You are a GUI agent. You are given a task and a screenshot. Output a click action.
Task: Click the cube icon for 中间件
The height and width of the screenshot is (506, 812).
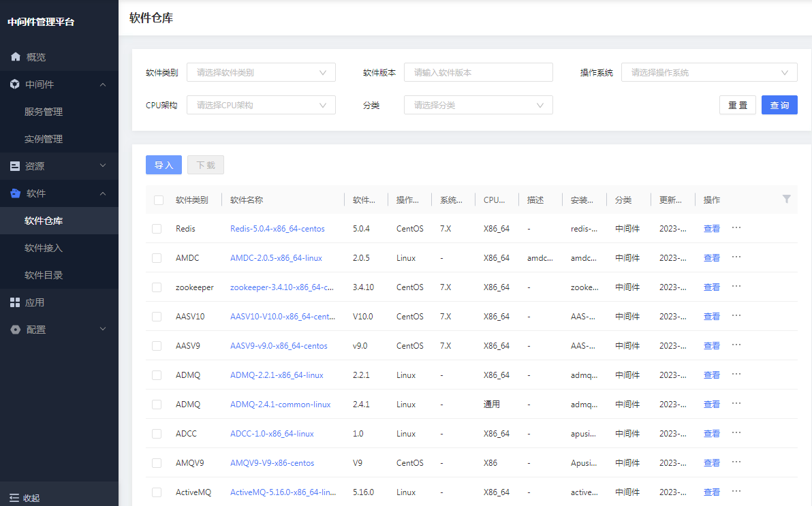point(15,84)
